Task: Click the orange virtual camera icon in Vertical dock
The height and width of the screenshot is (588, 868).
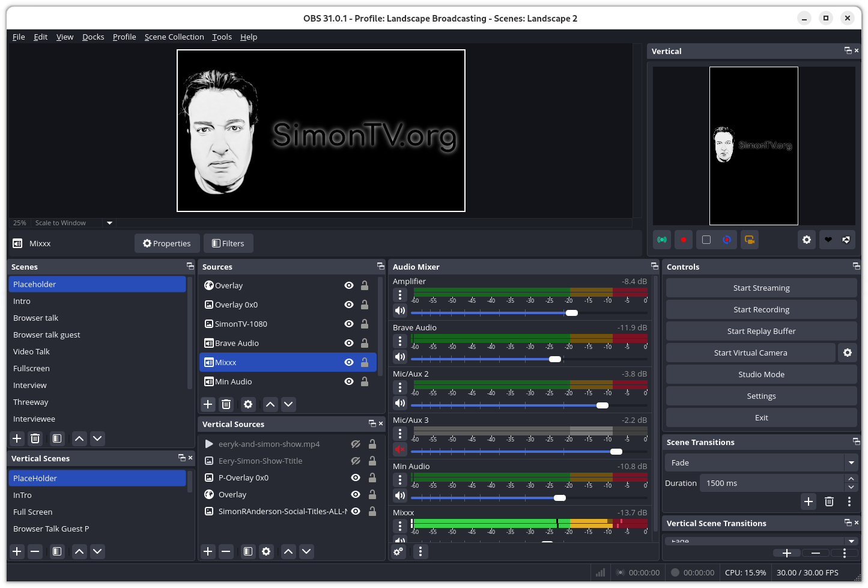Action: [750, 240]
